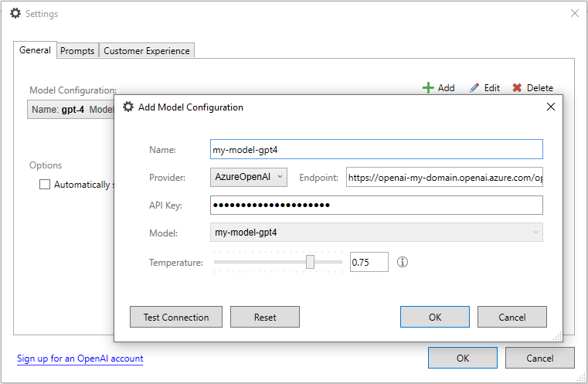Click the Temperature slider thumb
The width and height of the screenshot is (588, 384).
pos(310,263)
